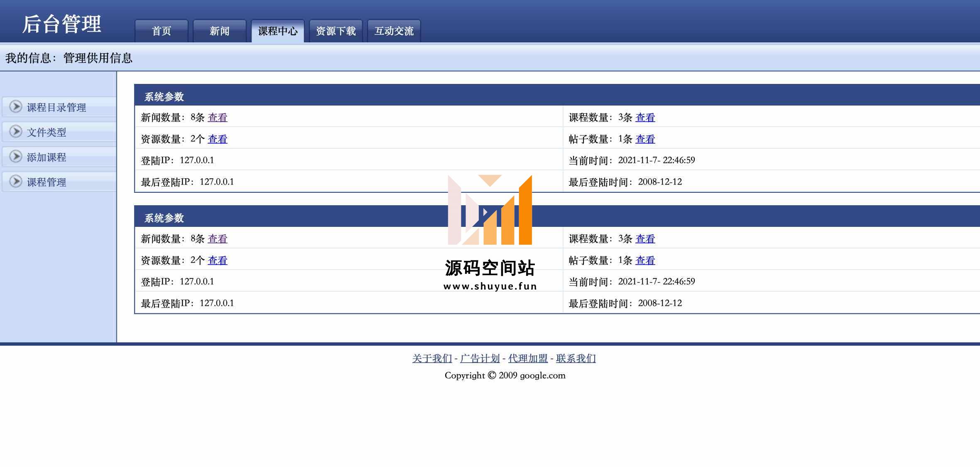Viewport: 980px width, 467px height.
Task: Click the arrow icon beside 课程管理
Action: (16, 182)
